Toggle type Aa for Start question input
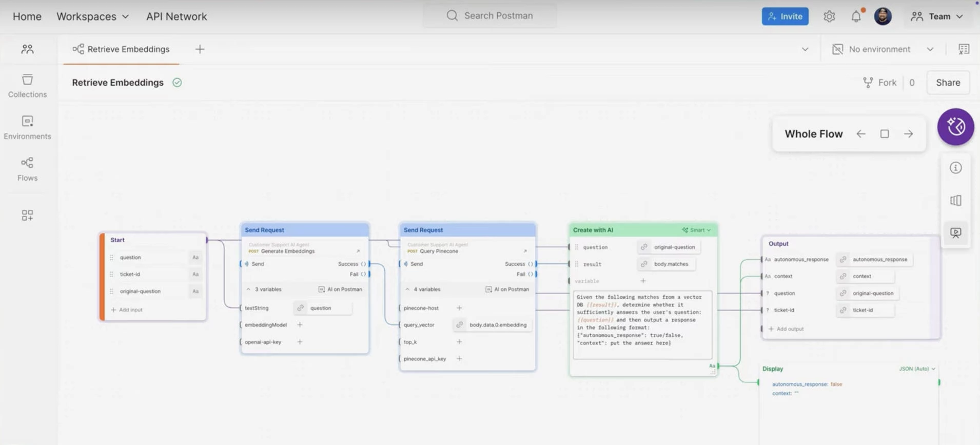The image size is (980, 445). coord(195,257)
